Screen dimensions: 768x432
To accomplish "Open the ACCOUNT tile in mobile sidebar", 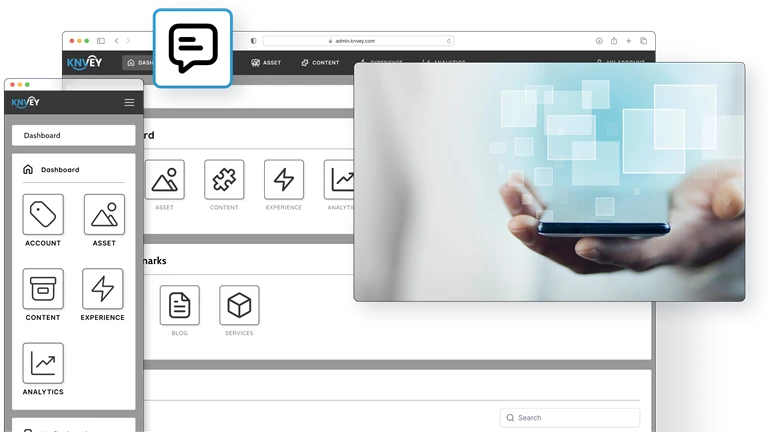I will click(43, 215).
